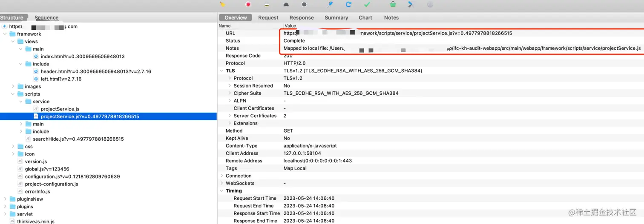Click the https host lightning icon
The image size is (644, 224).
5,26
